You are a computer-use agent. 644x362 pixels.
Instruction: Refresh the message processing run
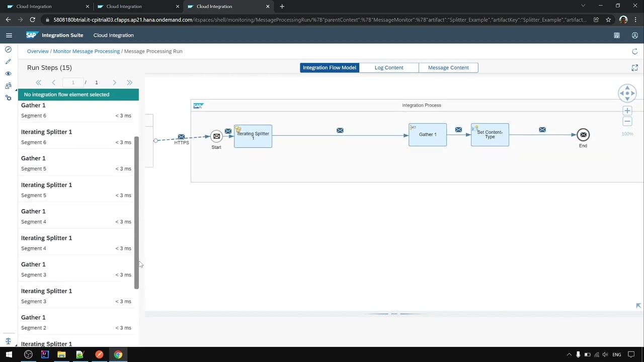(635, 51)
